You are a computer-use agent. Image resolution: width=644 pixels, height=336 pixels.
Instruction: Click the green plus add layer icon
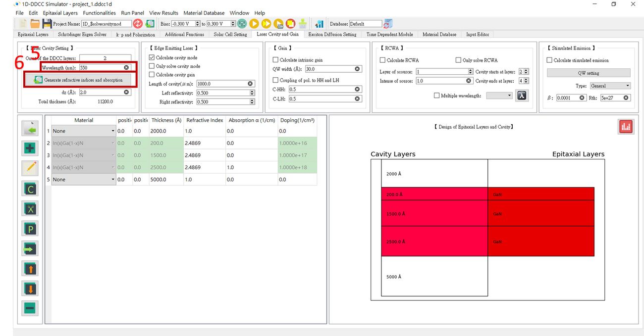[x=30, y=148]
